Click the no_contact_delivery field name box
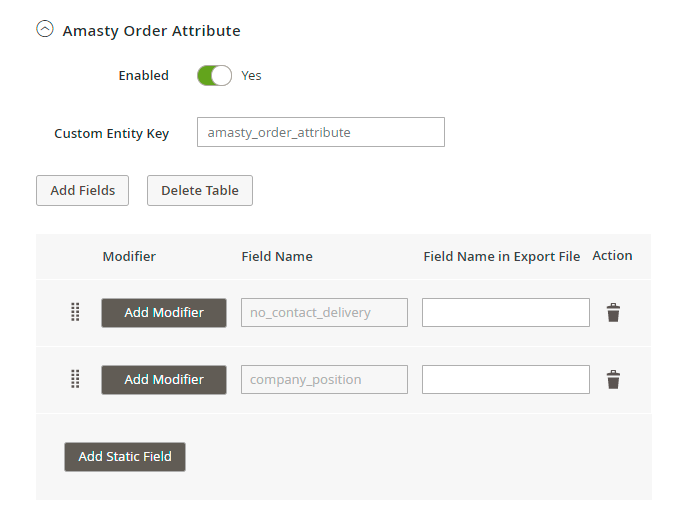The width and height of the screenshot is (685, 515). (x=324, y=313)
